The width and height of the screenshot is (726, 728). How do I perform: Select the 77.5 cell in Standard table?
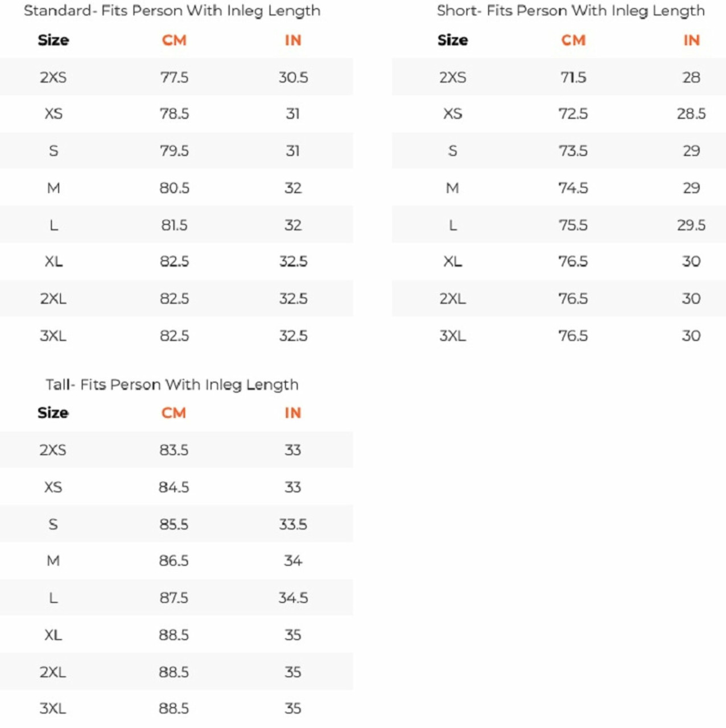pyautogui.click(x=174, y=77)
